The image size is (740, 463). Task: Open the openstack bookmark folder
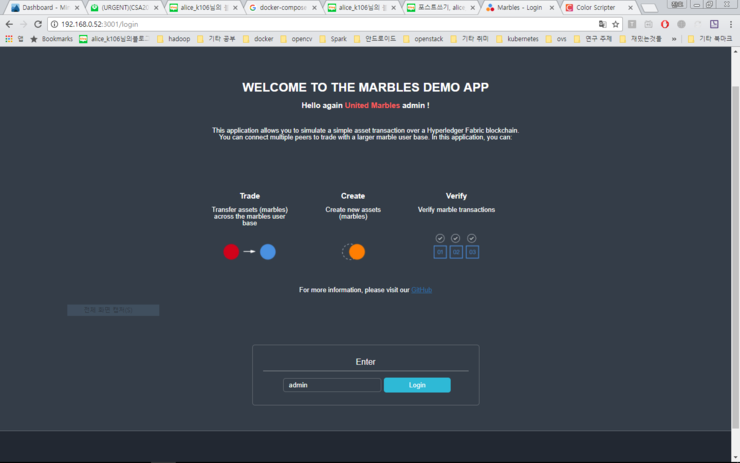click(x=423, y=39)
